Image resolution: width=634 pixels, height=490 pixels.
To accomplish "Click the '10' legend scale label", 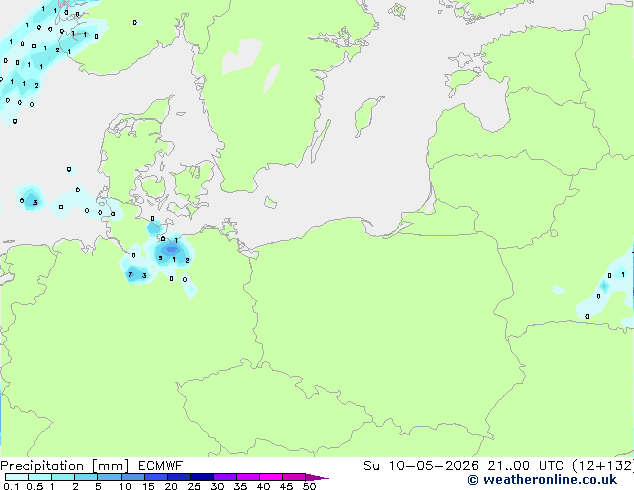I will click(x=125, y=486).
